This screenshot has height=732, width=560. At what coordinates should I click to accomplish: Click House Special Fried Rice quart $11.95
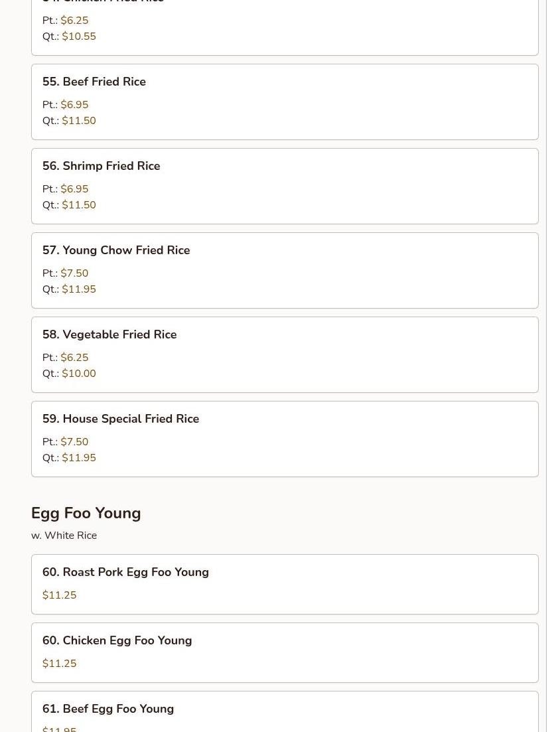click(79, 458)
